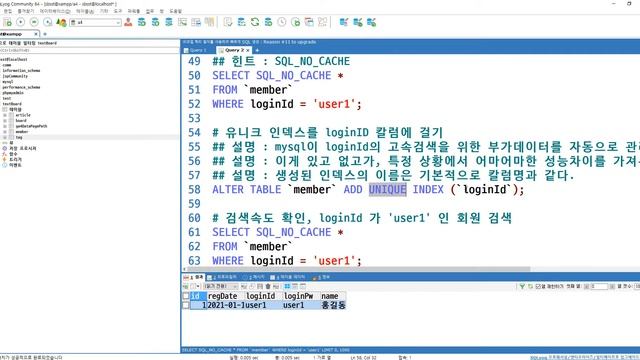The width and height of the screenshot is (640, 360).
Task: Expand the tag table node
Action: (x=5, y=138)
